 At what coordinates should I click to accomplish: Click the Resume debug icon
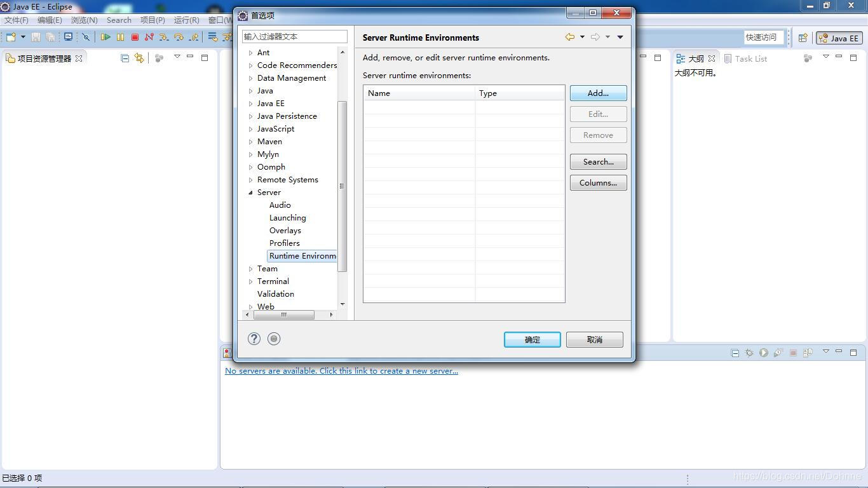click(x=105, y=37)
